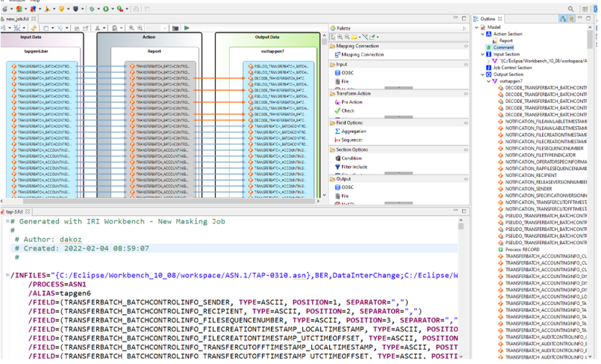
Task: Select the Pre Action transform tool
Action: point(351,102)
